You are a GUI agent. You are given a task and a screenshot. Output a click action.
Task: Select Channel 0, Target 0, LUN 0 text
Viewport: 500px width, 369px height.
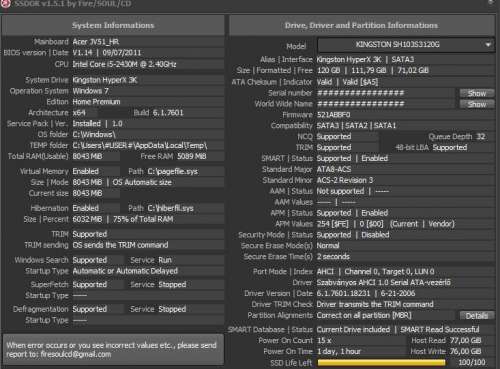pos(389,272)
